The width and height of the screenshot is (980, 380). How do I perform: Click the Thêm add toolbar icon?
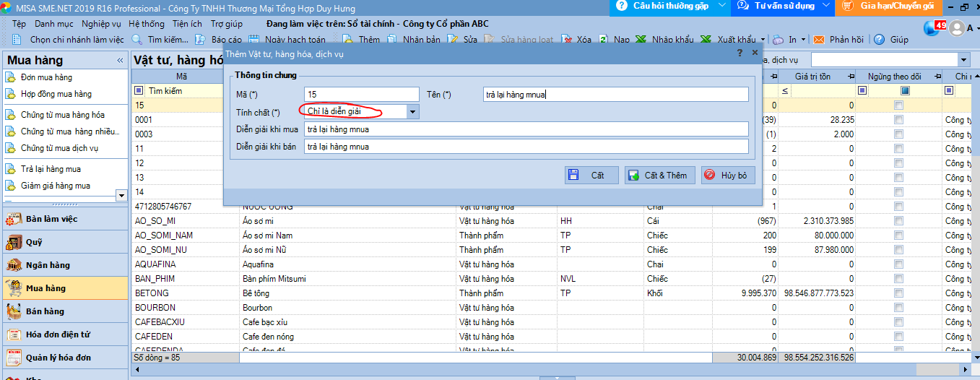coord(348,40)
